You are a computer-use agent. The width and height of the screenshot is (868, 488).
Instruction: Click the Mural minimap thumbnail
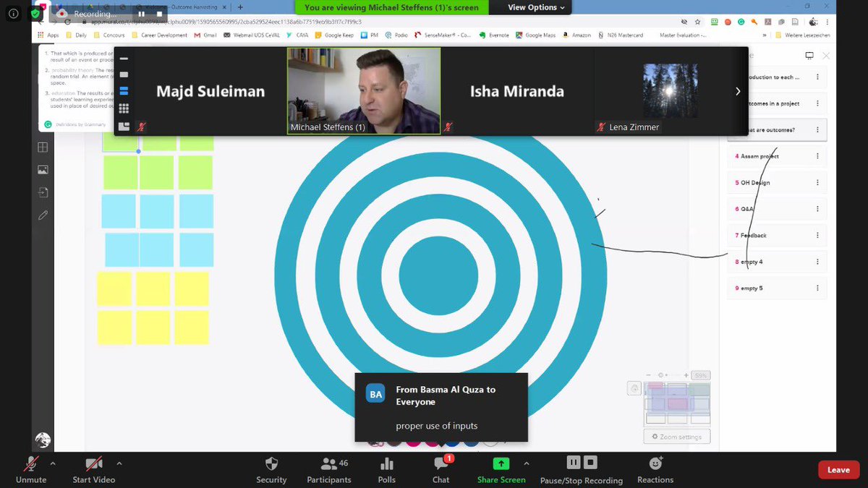(x=678, y=403)
